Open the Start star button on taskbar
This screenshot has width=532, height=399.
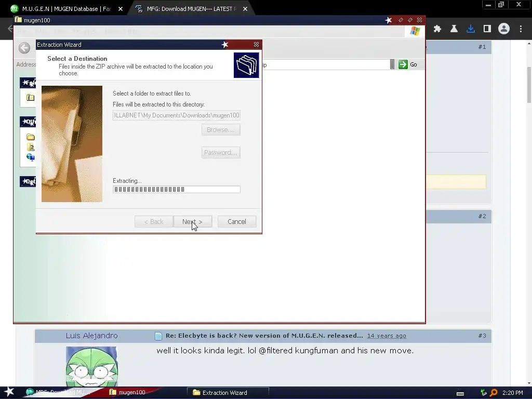coord(9,392)
